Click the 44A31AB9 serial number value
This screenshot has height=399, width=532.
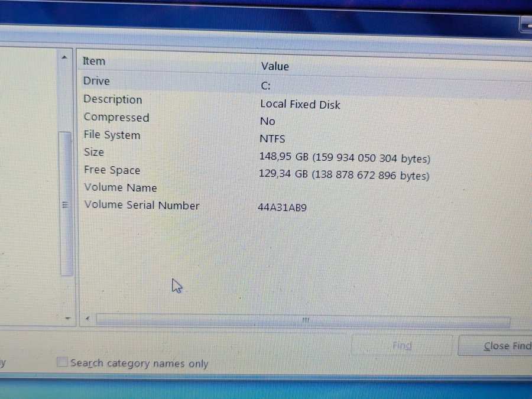[x=282, y=207]
